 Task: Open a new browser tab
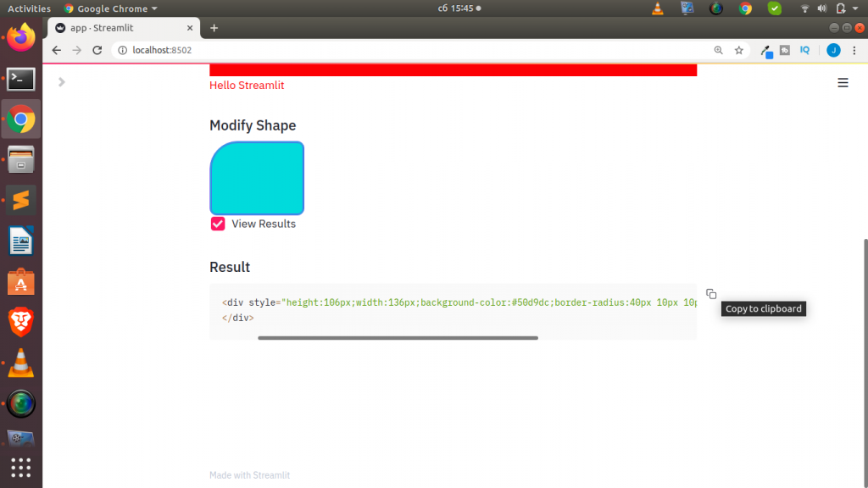pyautogui.click(x=214, y=27)
